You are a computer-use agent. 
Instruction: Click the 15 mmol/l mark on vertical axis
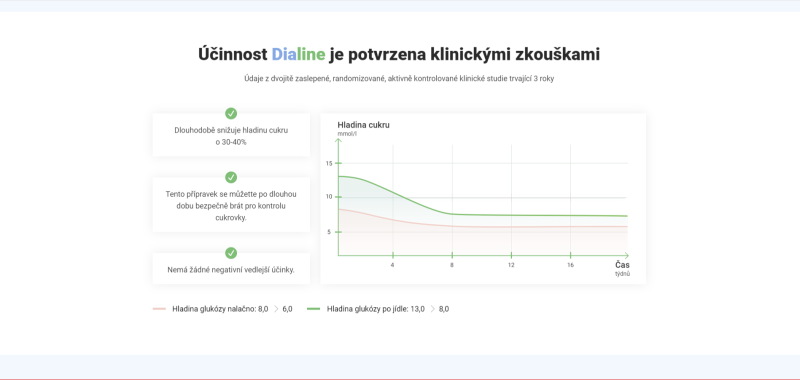[x=329, y=163]
